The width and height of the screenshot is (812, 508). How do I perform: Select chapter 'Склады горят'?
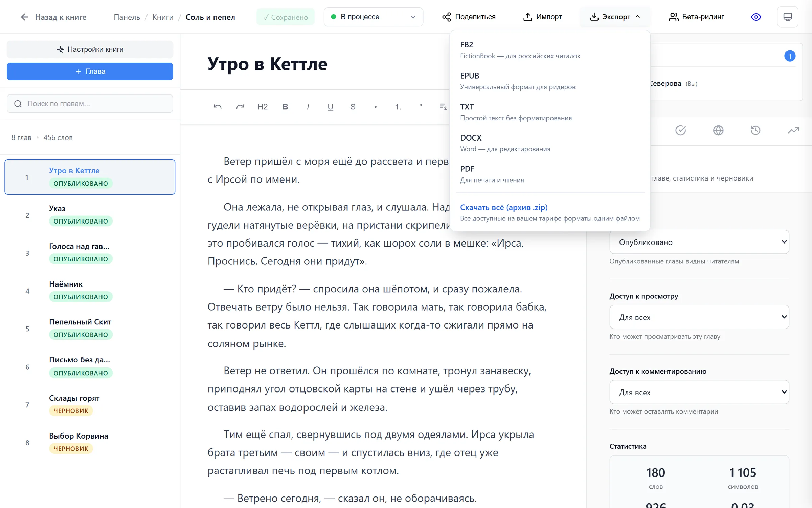point(90,405)
